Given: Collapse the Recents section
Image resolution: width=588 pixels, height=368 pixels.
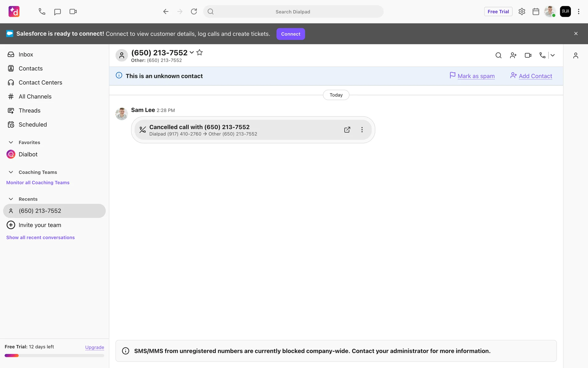Looking at the screenshot, I should [11, 199].
